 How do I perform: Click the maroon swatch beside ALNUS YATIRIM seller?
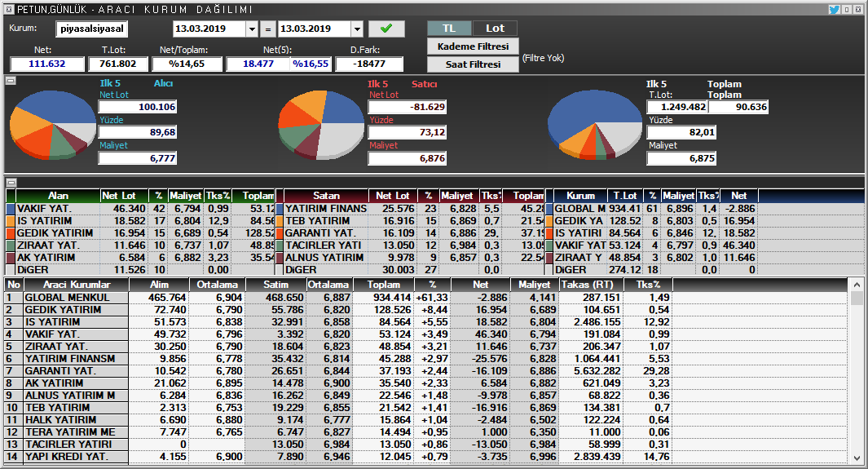coord(280,258)
